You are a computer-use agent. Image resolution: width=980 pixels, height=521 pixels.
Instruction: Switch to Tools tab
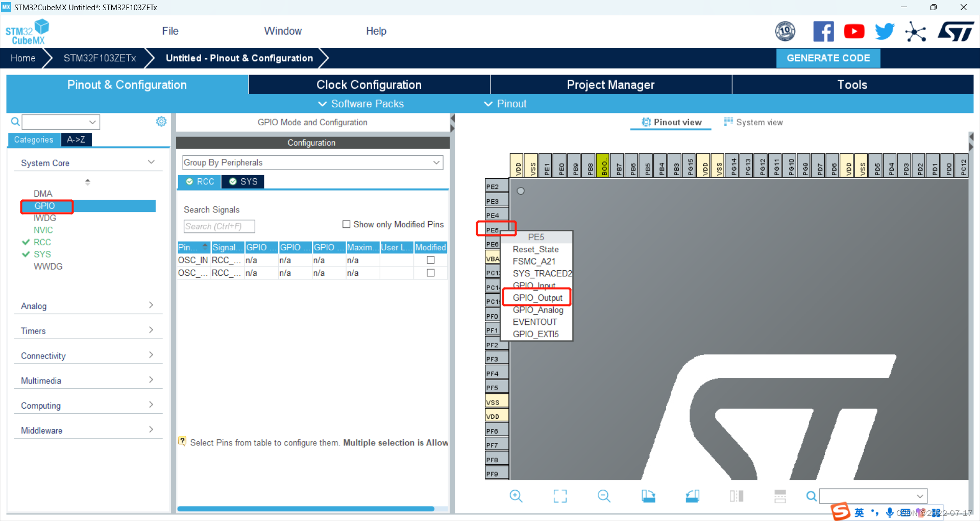tap(852, 85)
